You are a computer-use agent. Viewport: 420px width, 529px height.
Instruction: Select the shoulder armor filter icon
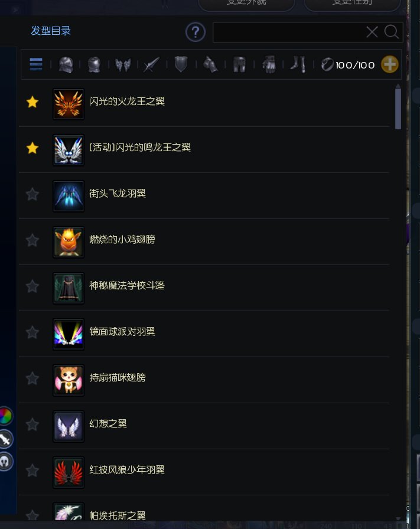[210, 64]
